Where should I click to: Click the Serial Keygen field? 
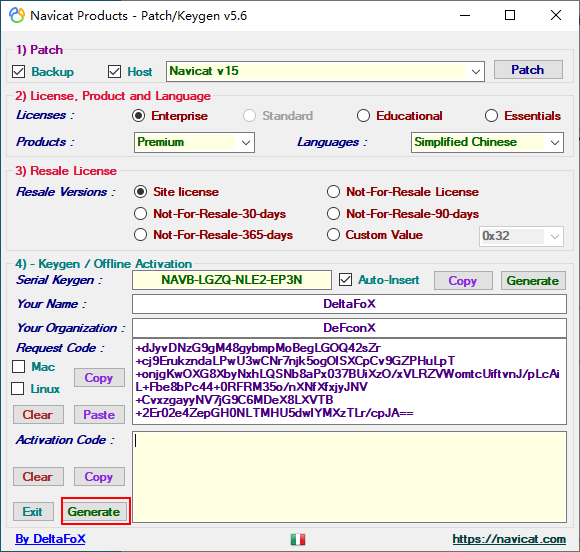pos(232,280)
